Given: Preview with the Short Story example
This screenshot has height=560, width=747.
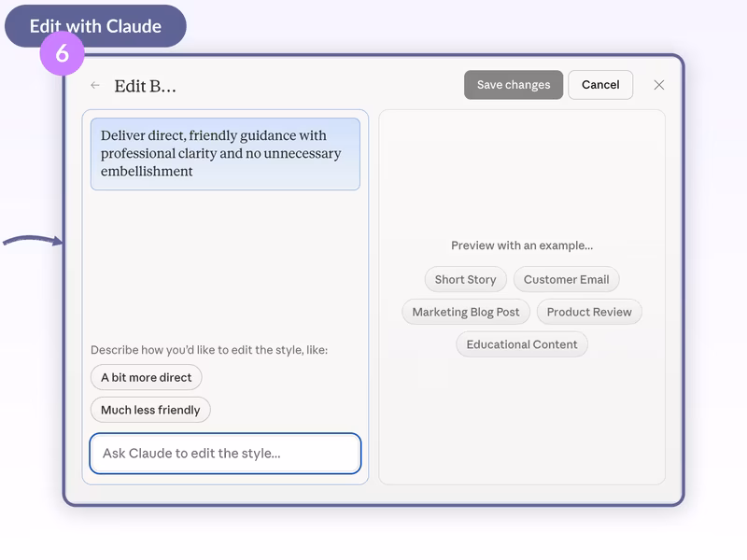Looking at the screenshot, I should (x=465, y=279).
